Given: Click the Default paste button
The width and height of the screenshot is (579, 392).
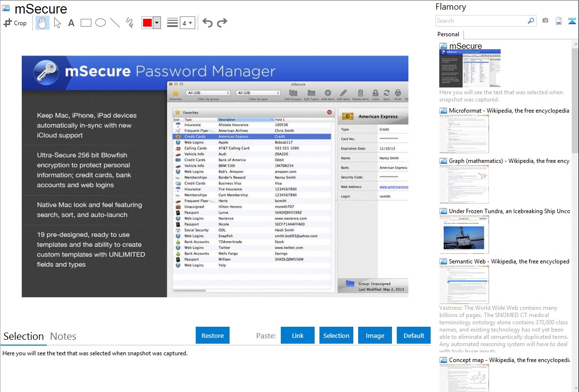Looking at the screenshot, I should tap(414, 335).
